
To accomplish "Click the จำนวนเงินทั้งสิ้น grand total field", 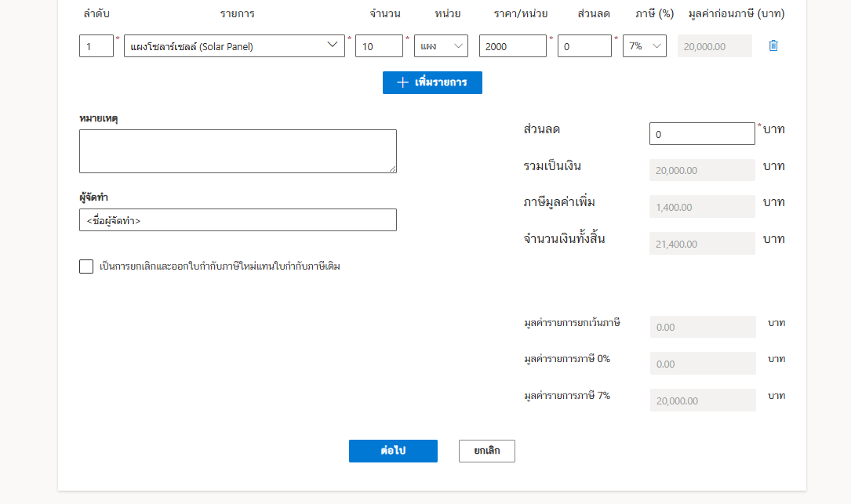I will (x=702, y=244).
